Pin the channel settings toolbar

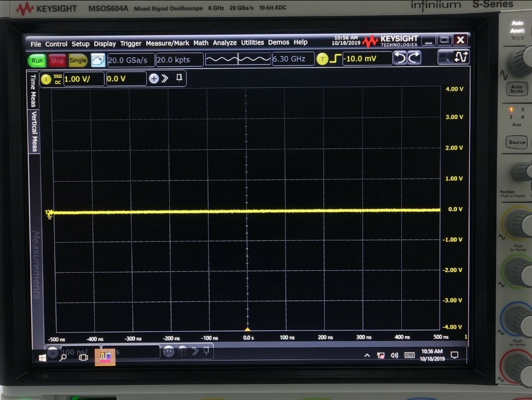pyautogui.click(x=179, y=79)
